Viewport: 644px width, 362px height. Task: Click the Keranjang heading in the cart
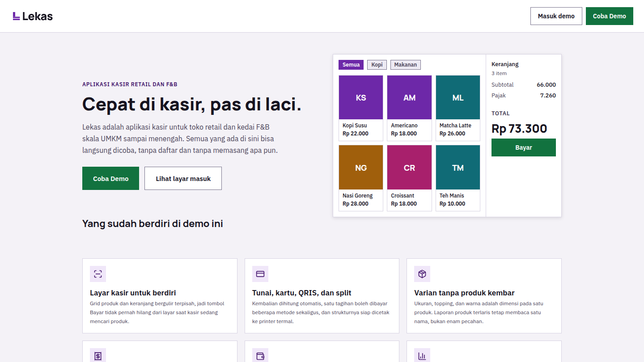[505, 64]
